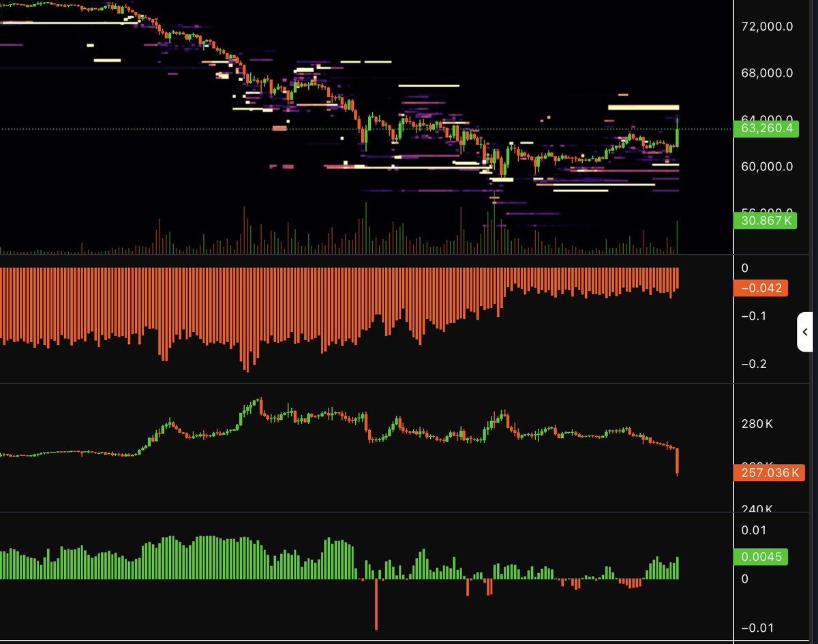Click the 280 K axis tick label
818x644 pixels.
click(757, 425)
